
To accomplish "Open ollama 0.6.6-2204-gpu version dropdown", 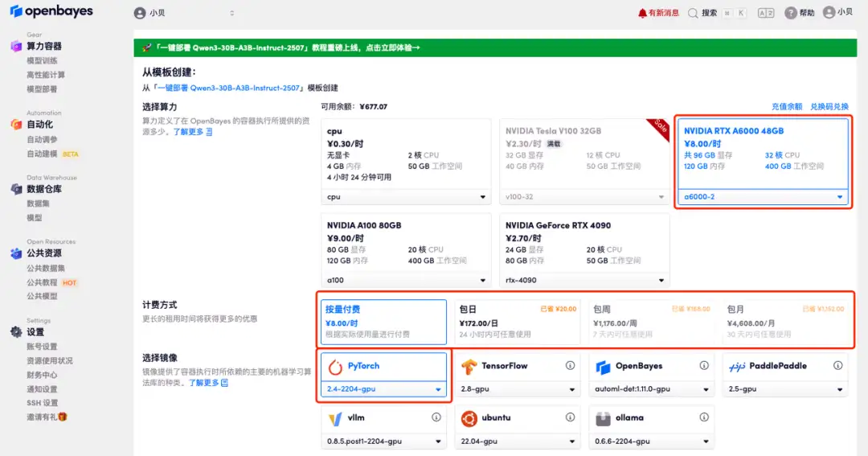I will click(x=652, y=441).
